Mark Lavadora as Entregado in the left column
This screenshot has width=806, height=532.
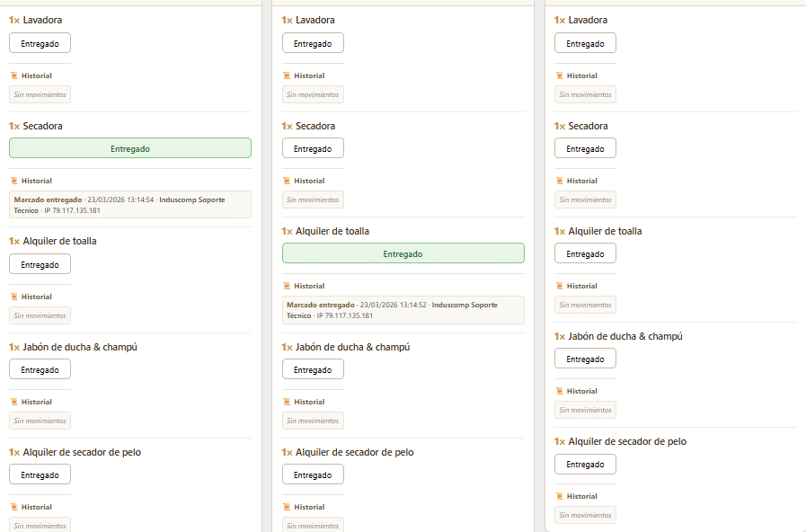(40, 43)
